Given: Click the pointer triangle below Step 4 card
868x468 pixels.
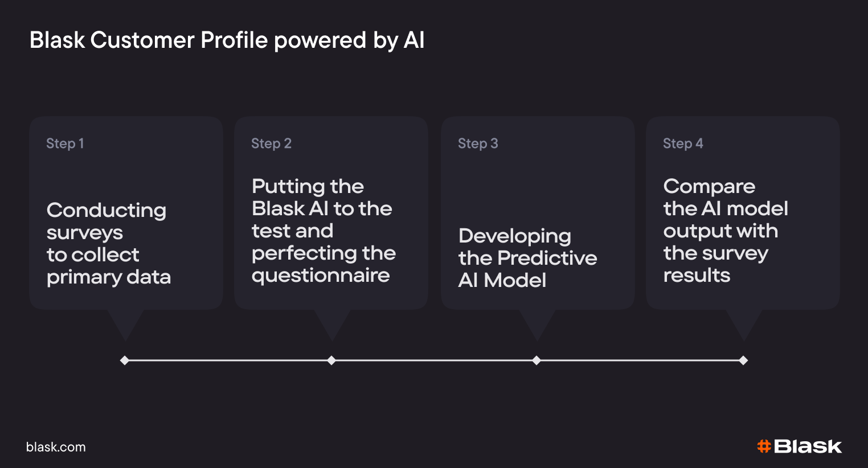Looking at the screenshot, I should 743,323.
